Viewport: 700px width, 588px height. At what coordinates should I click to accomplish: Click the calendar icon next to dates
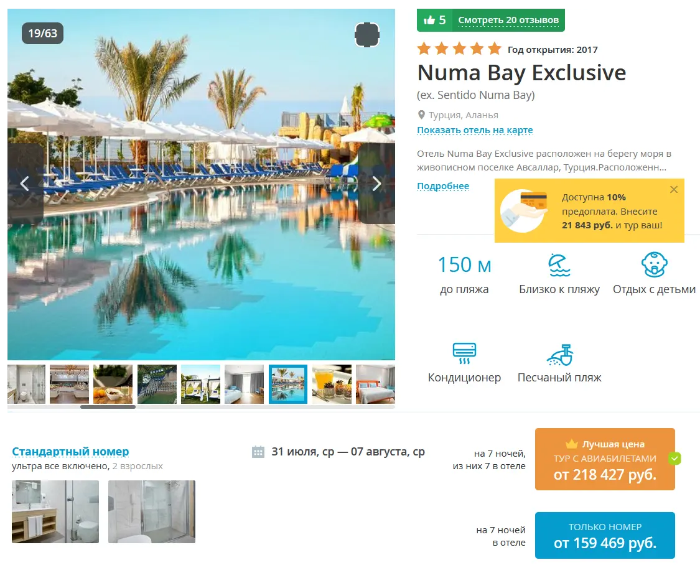[x=258, y=452]
